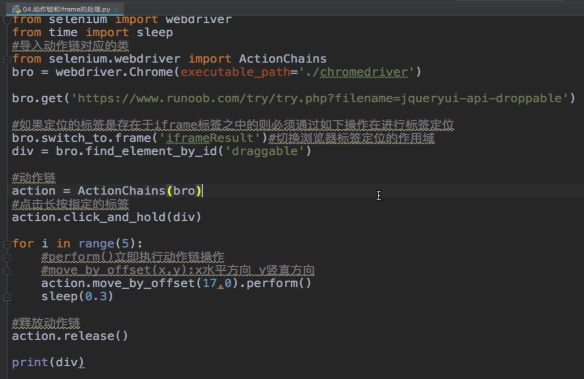Click 'range(5)' in the for loop

point(107,244)
